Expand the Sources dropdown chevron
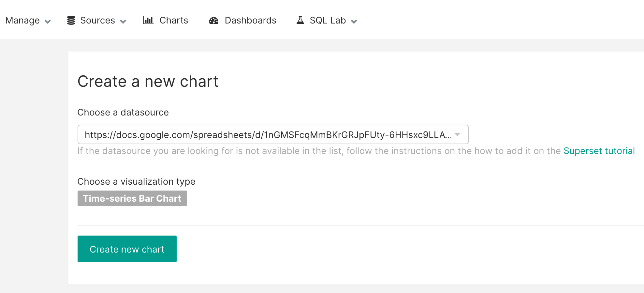This screenshot has width=644, height=293. pos(123,22)
